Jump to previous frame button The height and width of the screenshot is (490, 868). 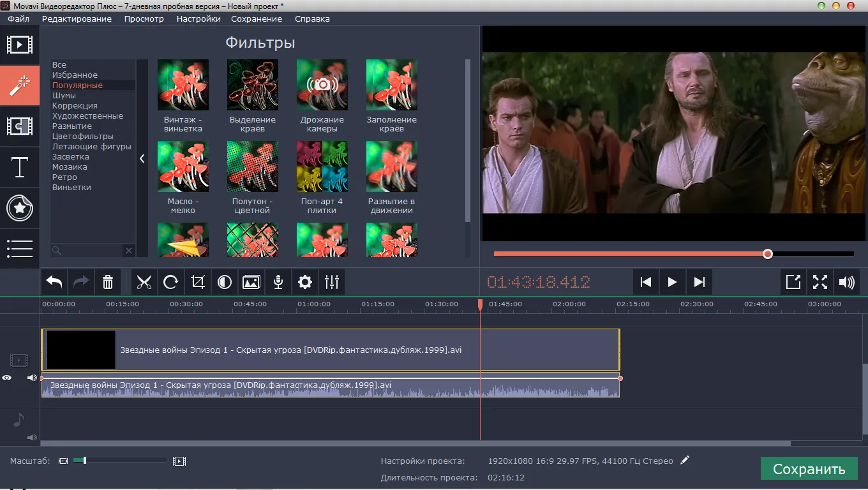(646, 282)
